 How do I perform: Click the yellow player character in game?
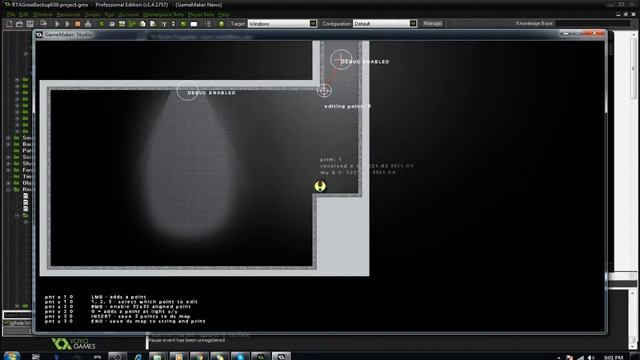point(320,187)
